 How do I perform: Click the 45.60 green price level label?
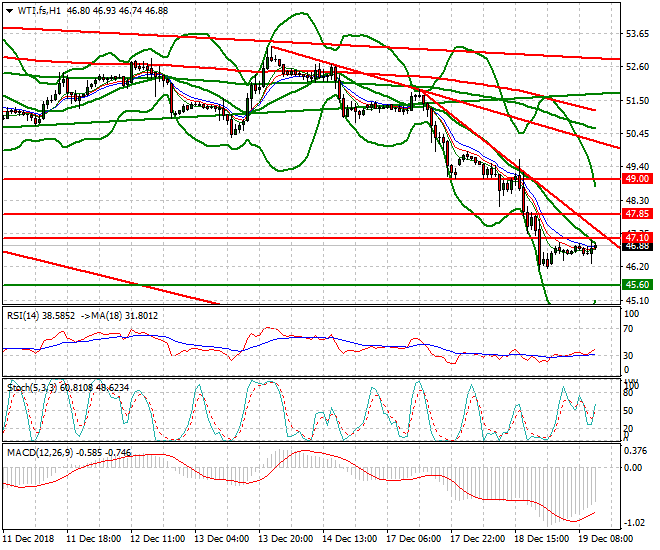point(638,285)
